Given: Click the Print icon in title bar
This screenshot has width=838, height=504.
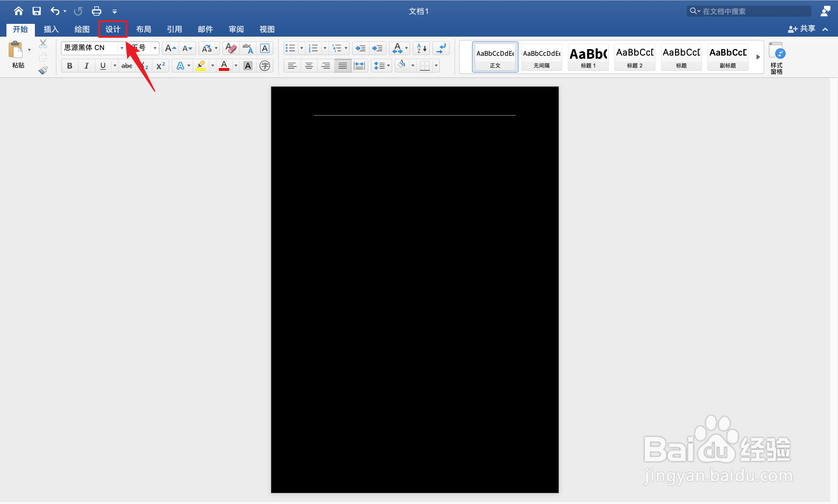Looking at the screenshot, I should 96,11.
